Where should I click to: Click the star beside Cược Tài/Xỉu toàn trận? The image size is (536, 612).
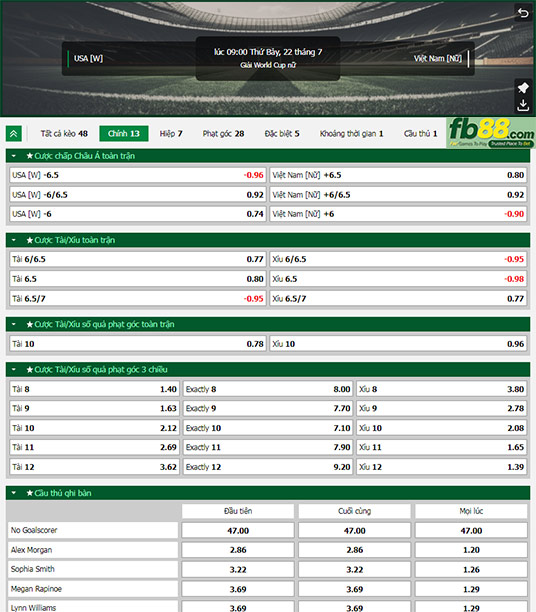tap(30, 240)
